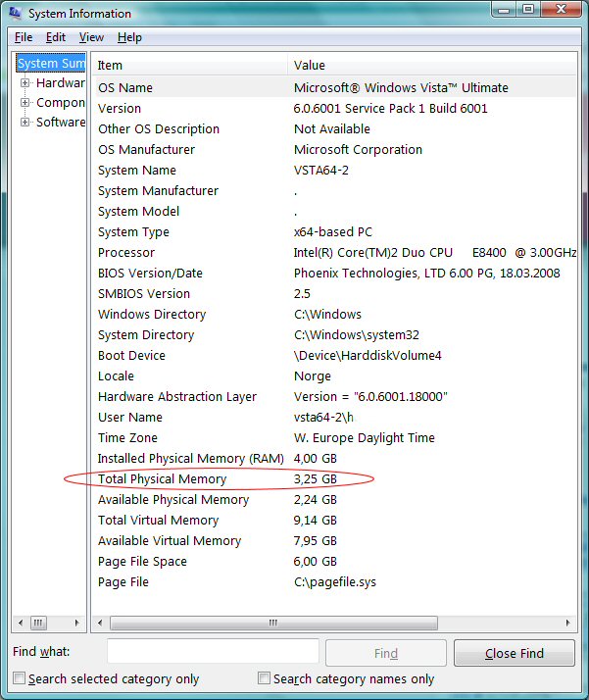This screenshot has height=700, width=589.
Task: Select the Software Environment tree label
Action: (61, 123)
